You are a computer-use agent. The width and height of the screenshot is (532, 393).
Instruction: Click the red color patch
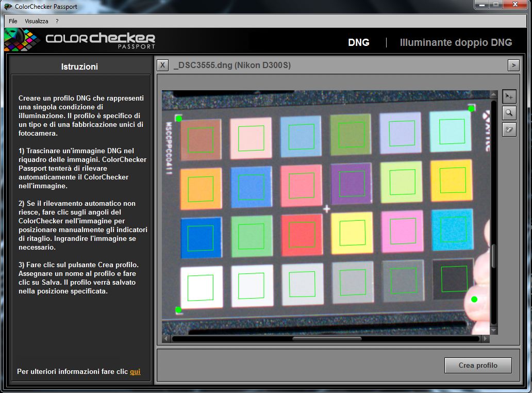pos(302,235)
